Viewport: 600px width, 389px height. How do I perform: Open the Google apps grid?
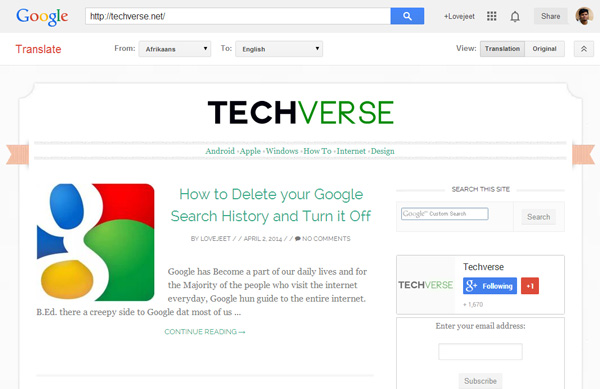tap(492, 16)
